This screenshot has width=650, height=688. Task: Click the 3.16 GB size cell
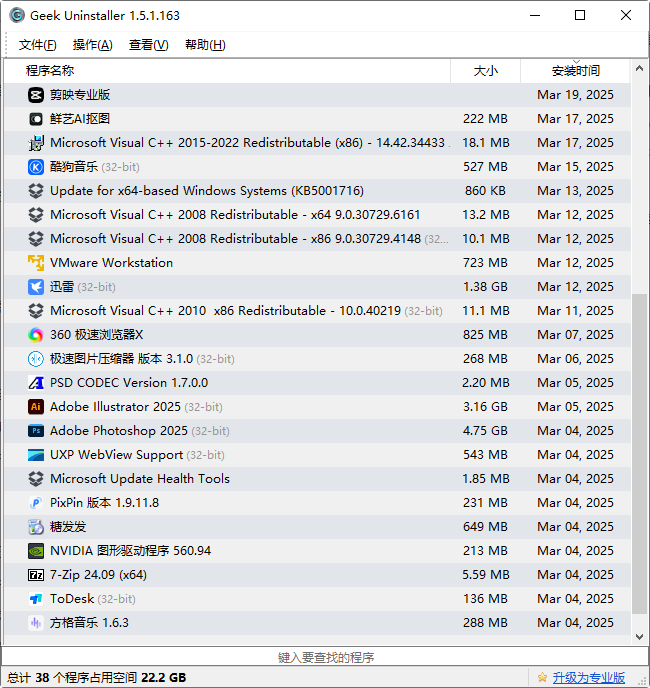[x=485, y=407]
